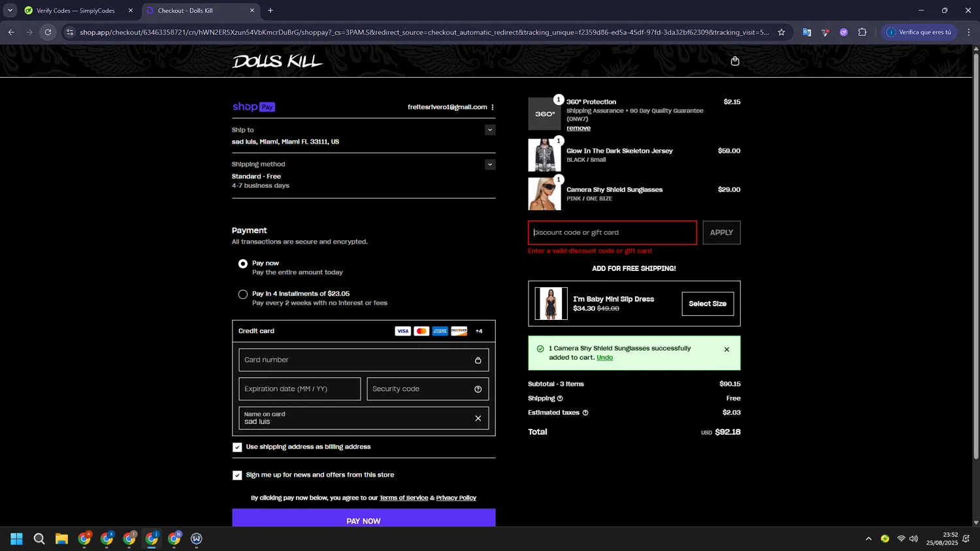Remove the 360° Protection item
The image size is (980, 551).
[x=578, y=128]
